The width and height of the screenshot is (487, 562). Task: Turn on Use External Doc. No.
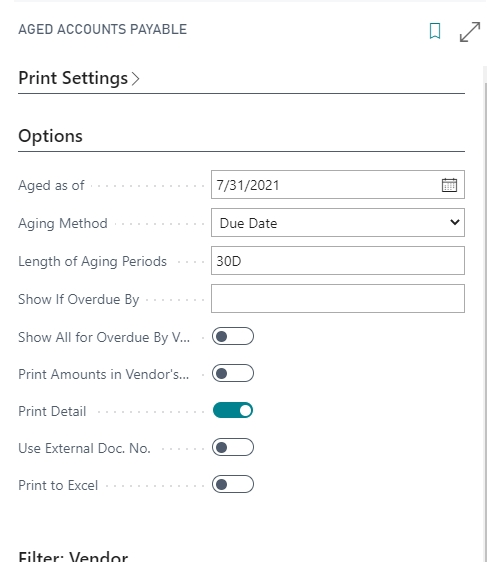click(x=233, y=447)
